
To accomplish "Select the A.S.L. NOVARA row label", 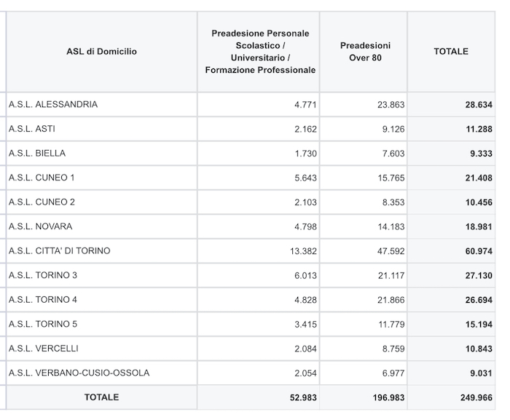I will [x=40, y=226].
